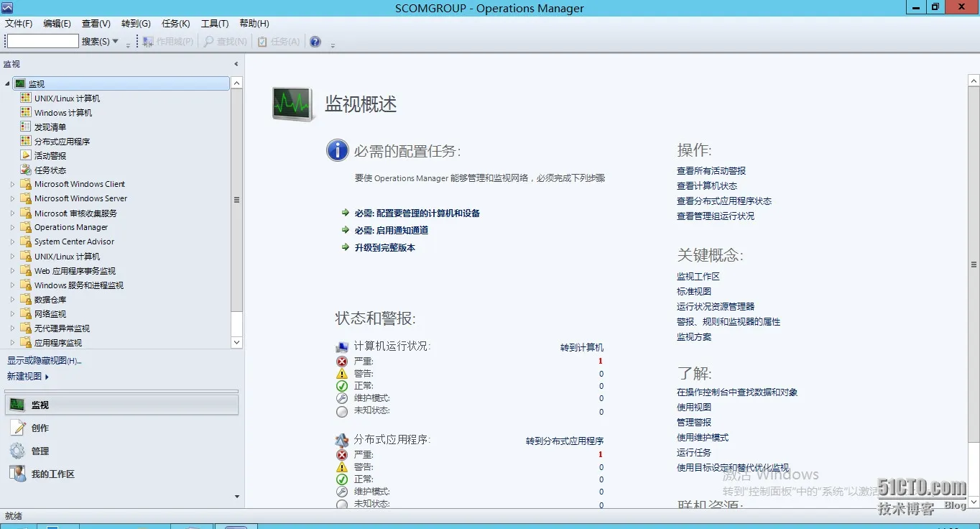Click the 转到分布式应用程序 link
Image resolution: width=980 pixels, height=529 pixels.
pos(565,441)
